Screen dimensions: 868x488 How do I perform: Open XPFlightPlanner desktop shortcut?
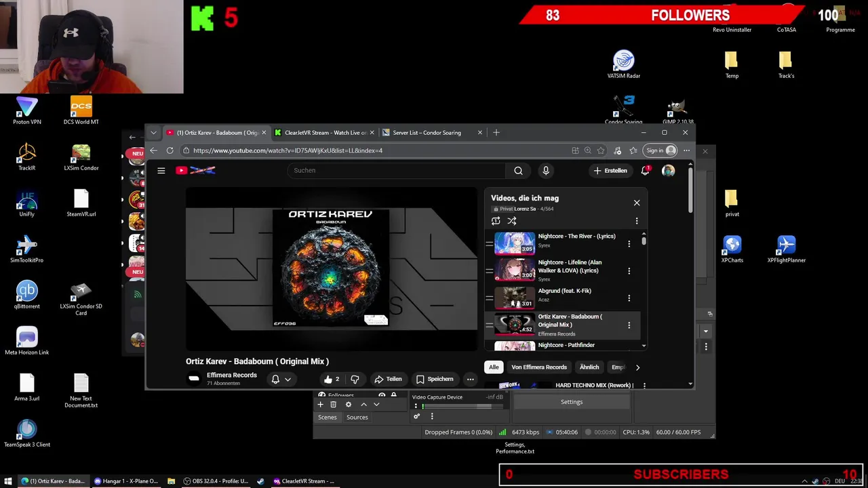click(x=787, y=249)
